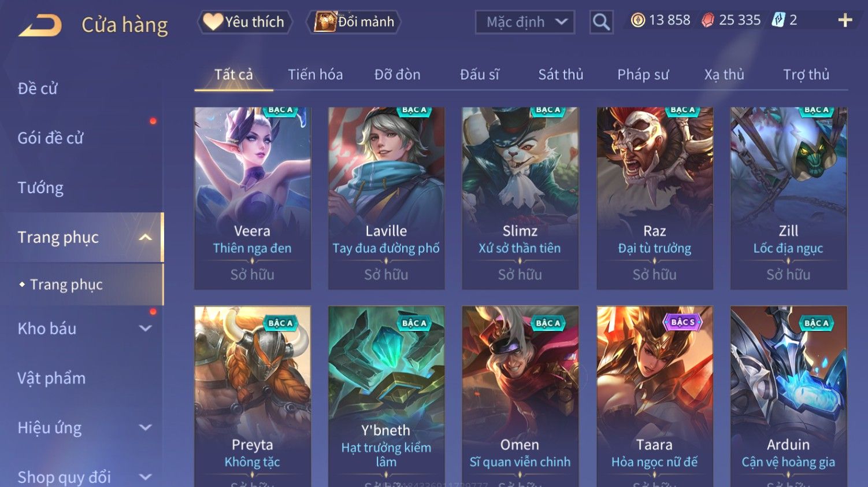The width and height of the screenshot is (868, 487).
Task: Go to Tướng in the sidebar
Action: [x=40, y=188]
